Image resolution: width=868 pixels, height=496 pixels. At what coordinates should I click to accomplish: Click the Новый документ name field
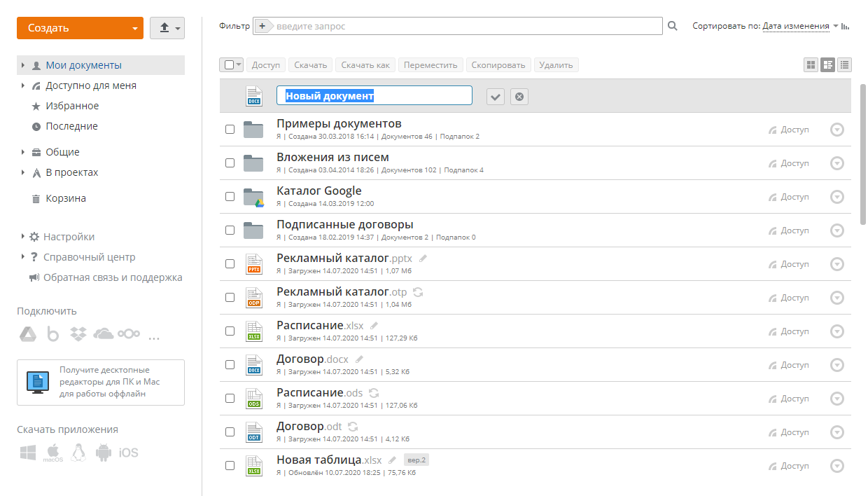pyautogui.click(x=374, y=96)
